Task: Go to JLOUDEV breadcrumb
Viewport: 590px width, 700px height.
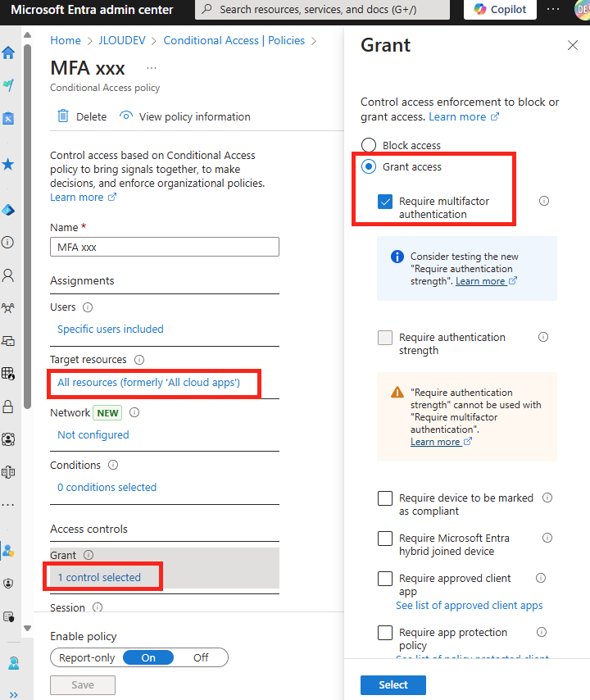Action: click(x=122, y=41)
